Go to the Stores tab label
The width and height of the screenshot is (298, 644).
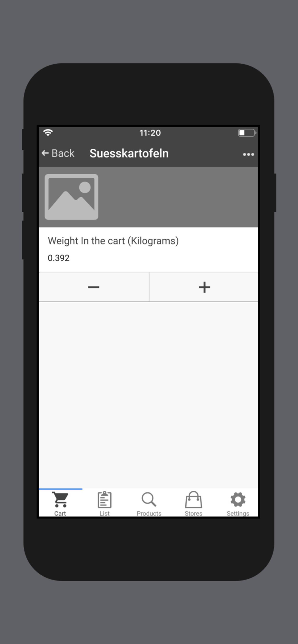(194, 513)
